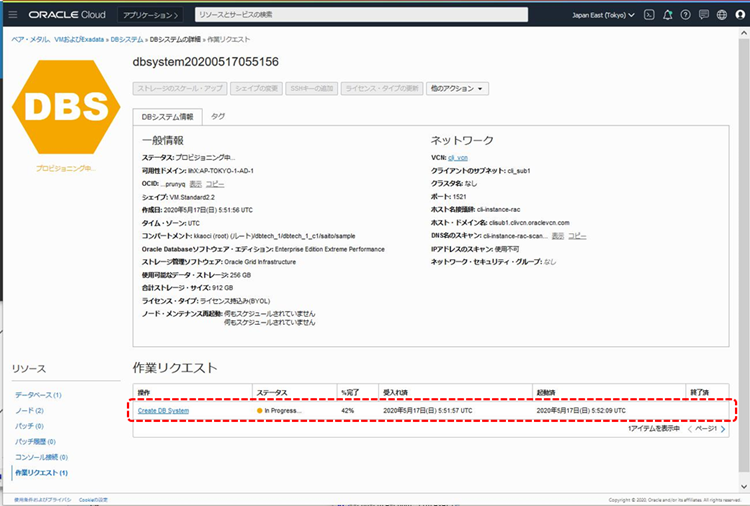Expand the 他のアクション dropdown
The image size is (750, 506).
457,89
